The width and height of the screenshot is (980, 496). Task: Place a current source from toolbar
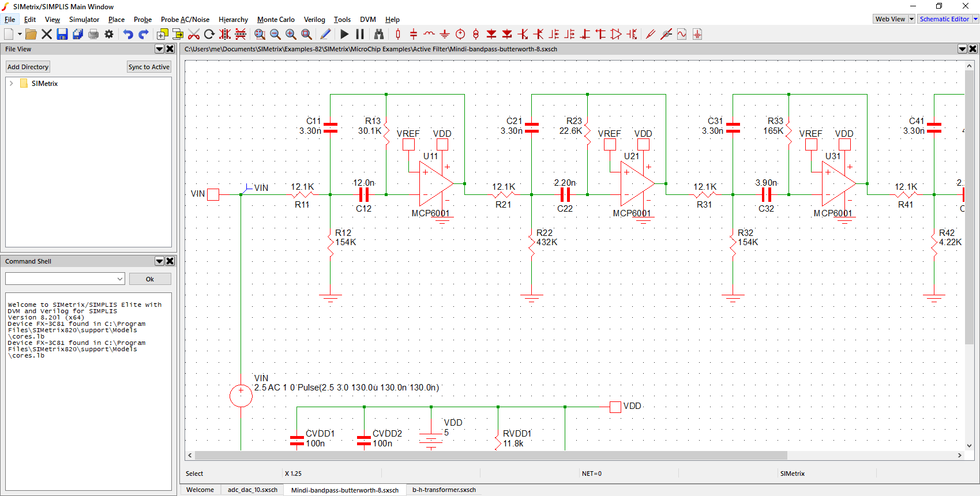[476, 34]
